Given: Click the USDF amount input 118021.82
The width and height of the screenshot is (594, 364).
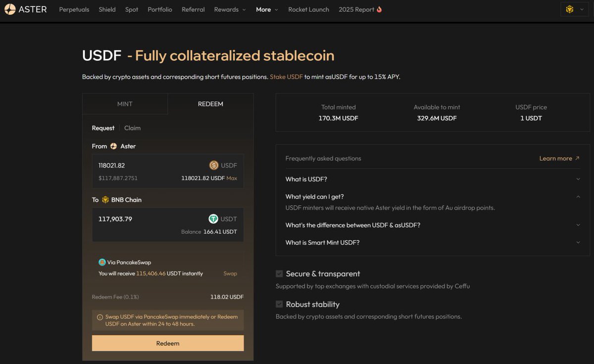Looking at the screenshot, I should [x=111, y=165].
